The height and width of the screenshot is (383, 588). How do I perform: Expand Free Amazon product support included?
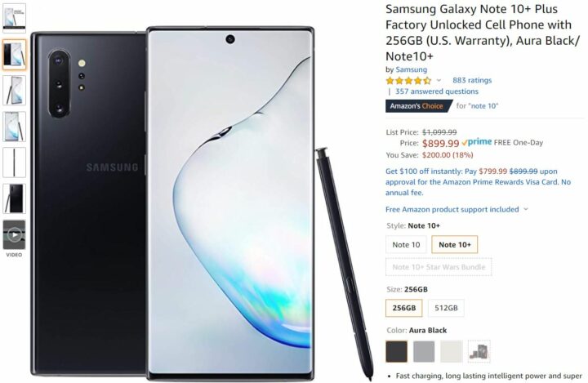point(457,209)
